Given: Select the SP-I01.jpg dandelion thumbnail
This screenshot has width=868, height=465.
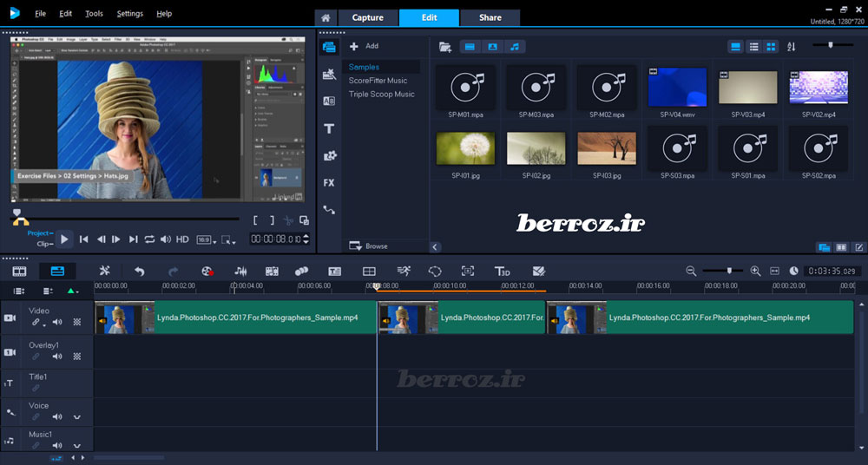Looking at the screenshot, I should click(x=465, y=148).
